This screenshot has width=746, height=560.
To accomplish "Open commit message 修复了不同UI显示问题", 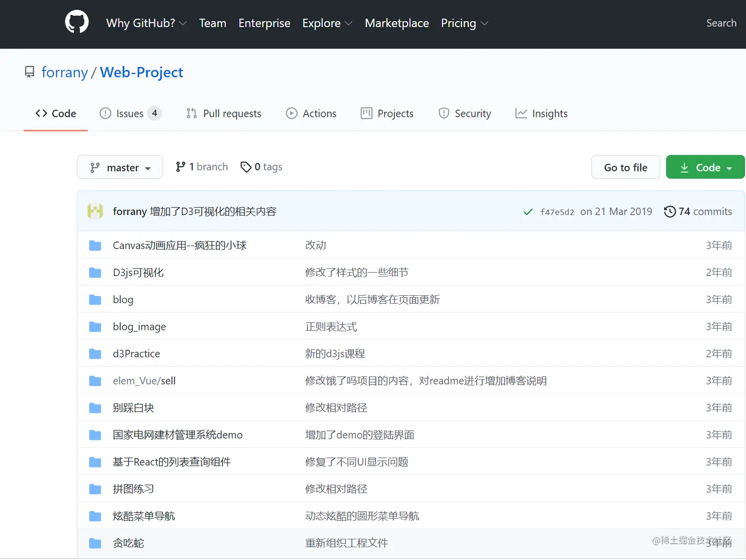I will click(357, 462).
